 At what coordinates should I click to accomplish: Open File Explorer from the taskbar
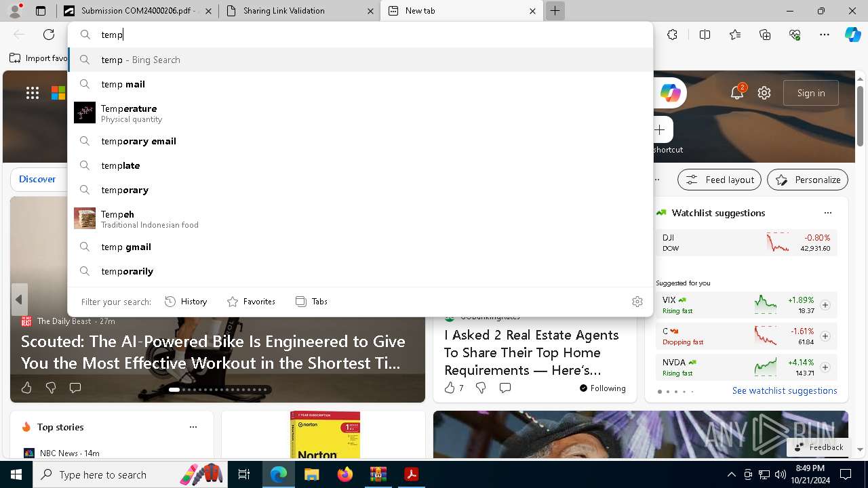[311, 474]
